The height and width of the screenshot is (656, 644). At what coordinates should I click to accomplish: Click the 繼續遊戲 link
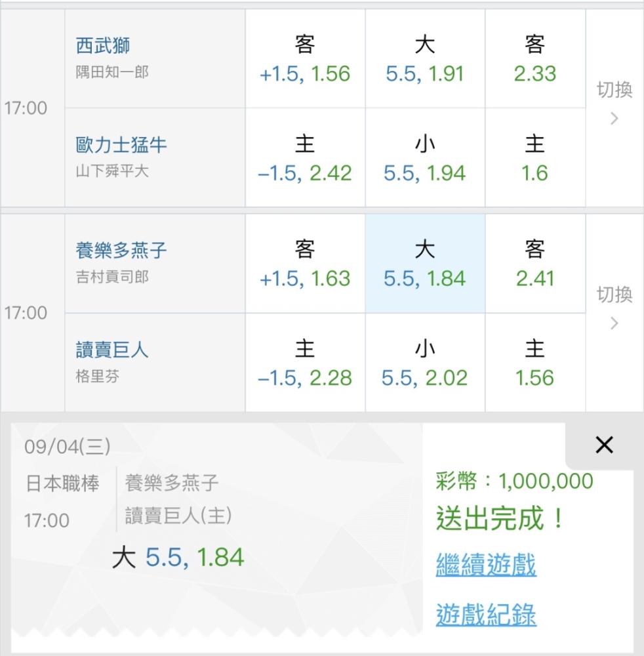pyautogui.click(x=486, y=565)
